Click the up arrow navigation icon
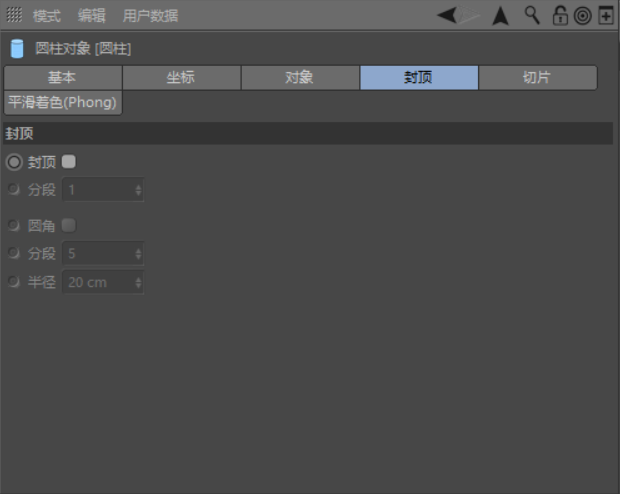 500,16
